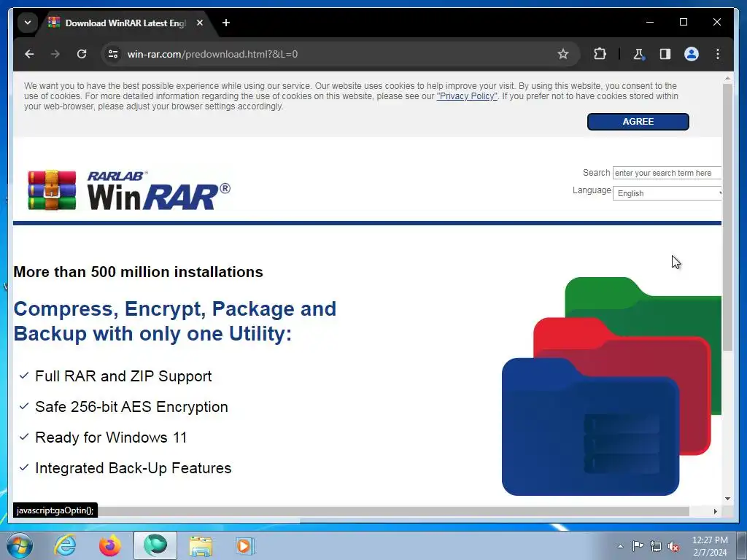Click 'Full RAR and ZIP Support' text
The image size is (747, 560).
123,376
